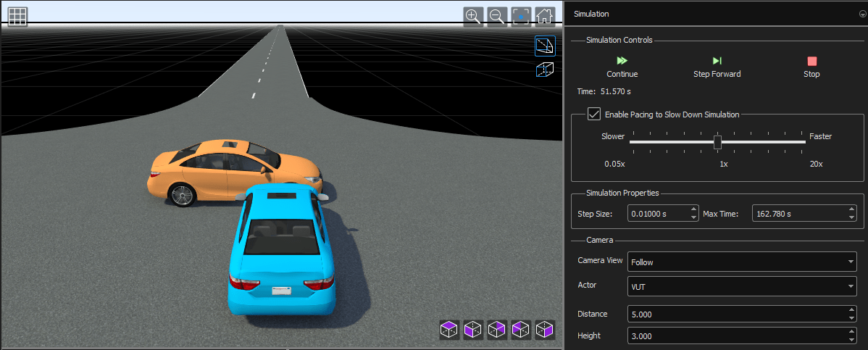The width and height of the screenshot is (868, 350).
Task: Open the Actor dropdown showing VUT
Action: pyautogui.click(x=742, y=288)
